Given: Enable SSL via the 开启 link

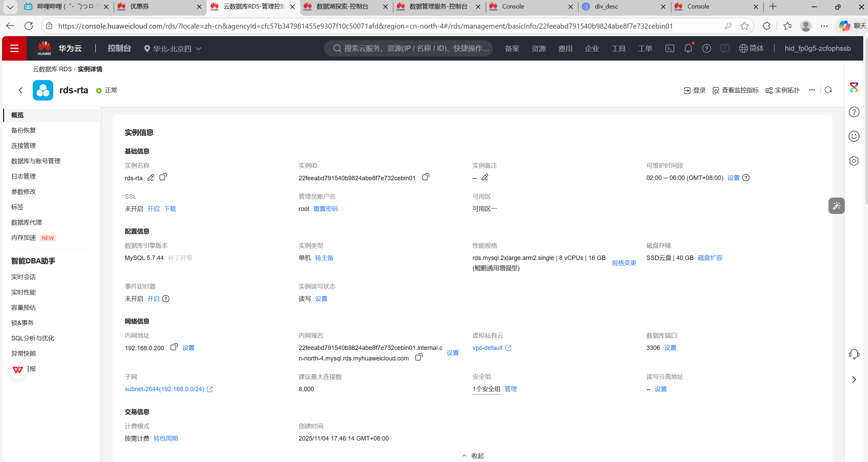Looking at the screenshot, I should click(153, 209).
